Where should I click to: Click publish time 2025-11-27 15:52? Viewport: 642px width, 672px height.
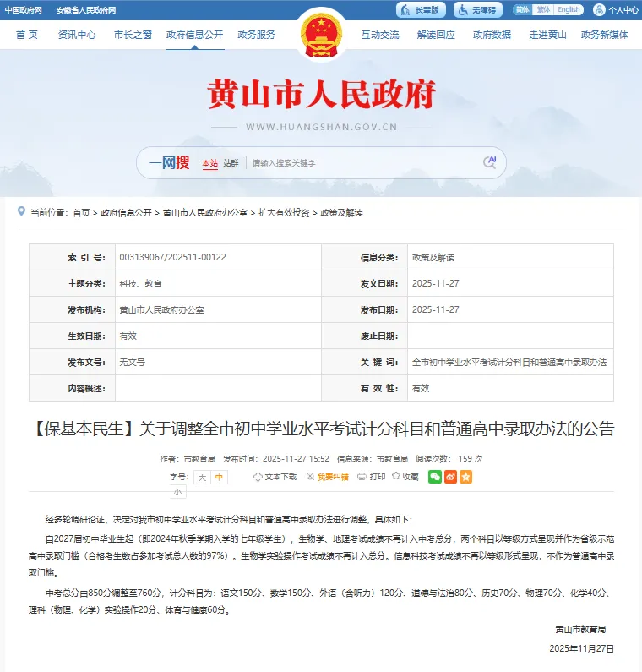point(296,459)
